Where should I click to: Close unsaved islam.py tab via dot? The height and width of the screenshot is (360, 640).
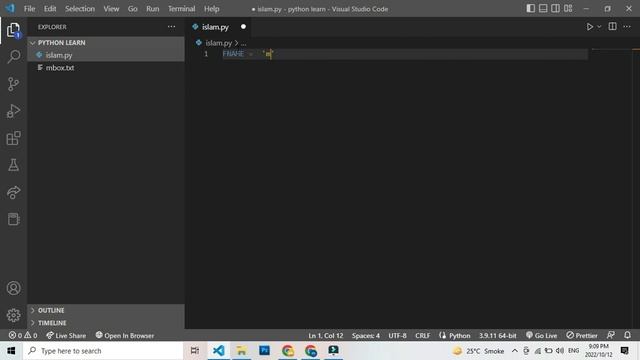[x=243, y=27]
